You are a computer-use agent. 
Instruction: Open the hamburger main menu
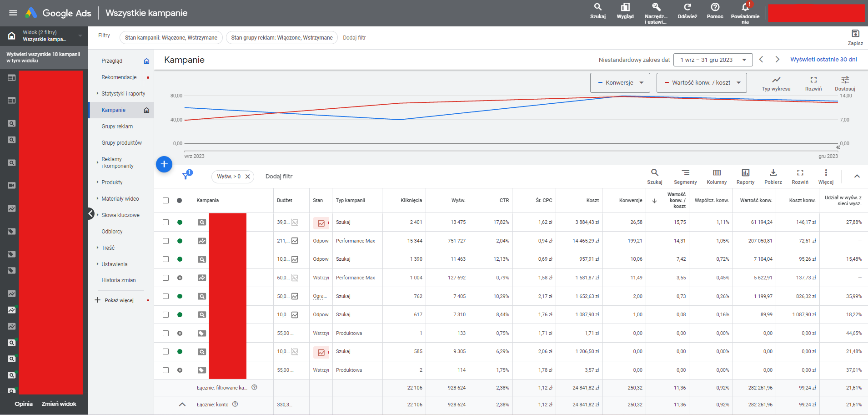click(x=13, y=13)
